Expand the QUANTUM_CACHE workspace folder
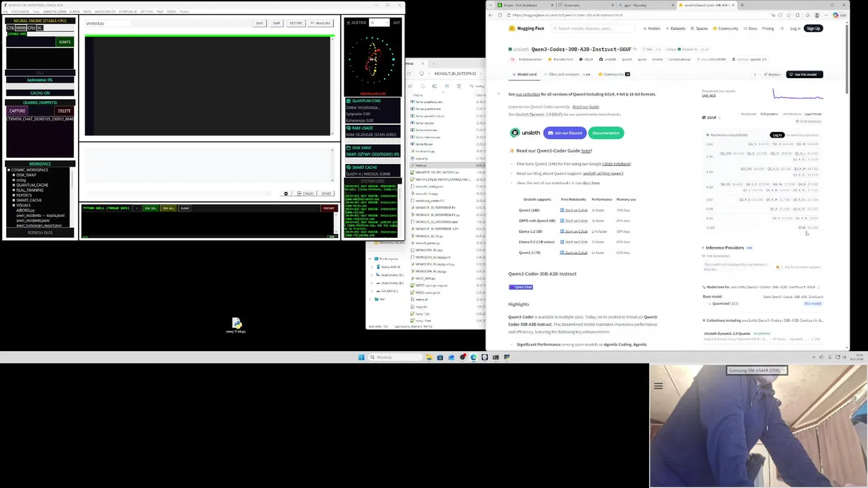This screenshot has height=488, width=868. pyautogui.click(x=14, y=185)
